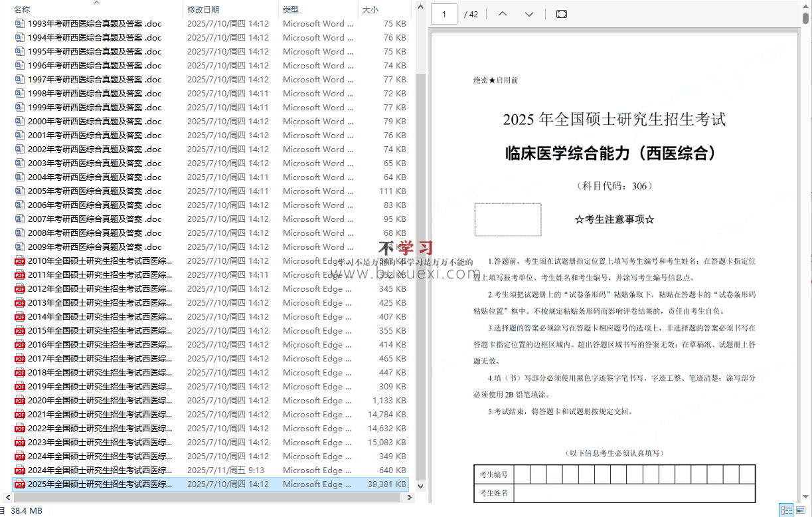Click preview pane scrollbar down arrow
This screenshot has width=812, height=517.
pyautogui.click(x=806, y=497)
